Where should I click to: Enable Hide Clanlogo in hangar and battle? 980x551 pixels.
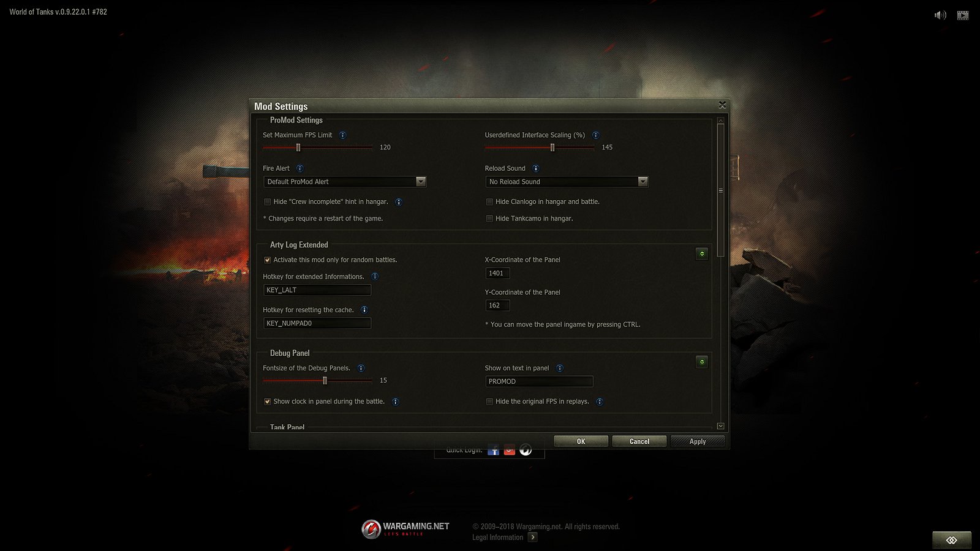tap(489, 202)
